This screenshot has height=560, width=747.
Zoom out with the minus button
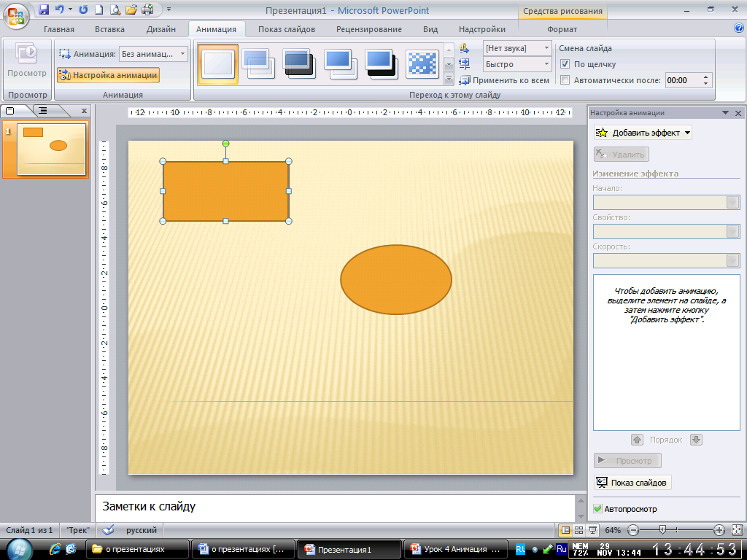[633, 530]
